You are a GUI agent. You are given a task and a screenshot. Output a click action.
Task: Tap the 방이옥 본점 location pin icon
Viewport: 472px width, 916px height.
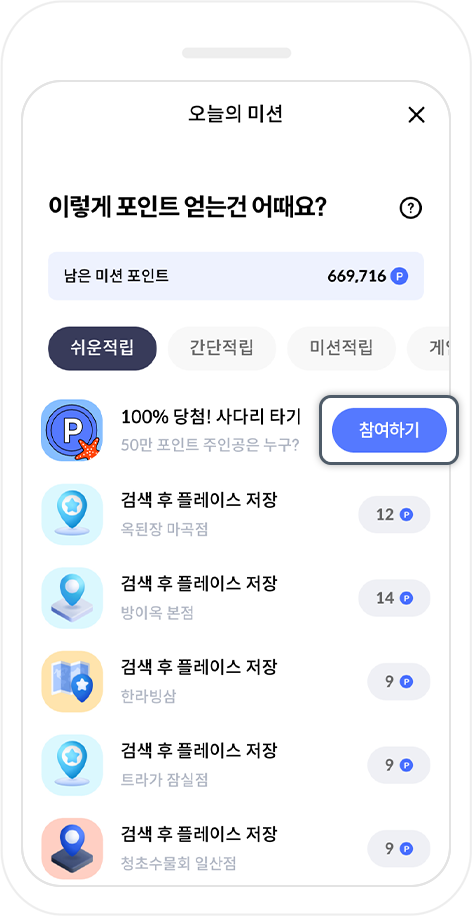[x=72, y=598]
